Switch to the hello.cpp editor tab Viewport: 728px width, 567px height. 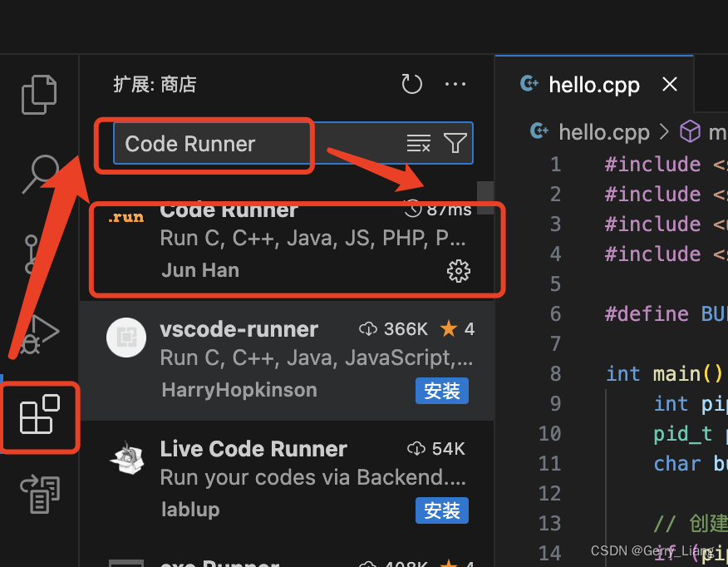[x=594, y=85]
